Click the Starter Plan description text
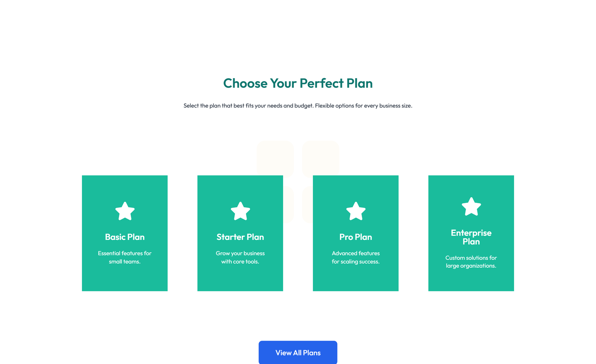Viewport: 596px width, 364px height. pyautogui.click(x=240, y=257)
